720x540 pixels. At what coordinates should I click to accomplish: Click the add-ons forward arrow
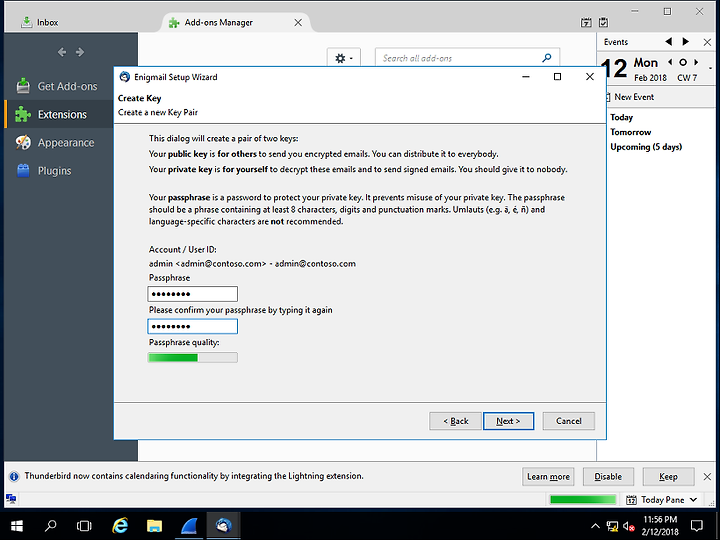click(x=80, y=52)
